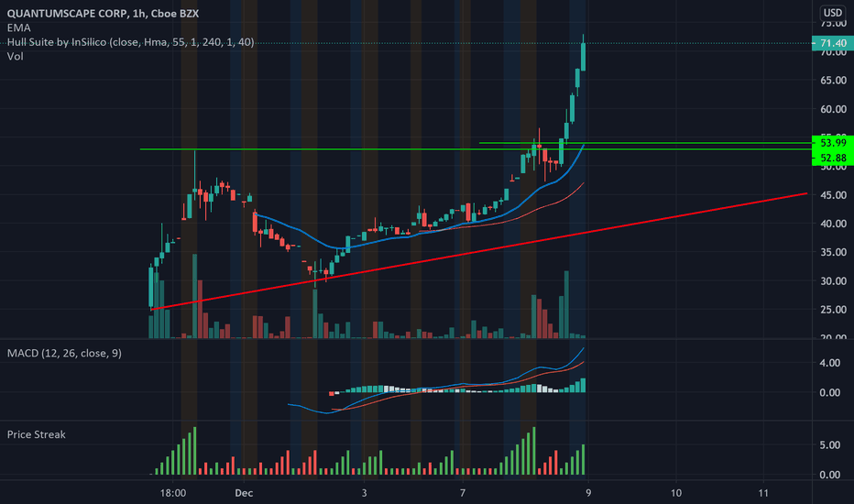Screen dimensions: 854x504
Task: Click the red ascending trendline
Action: 479,251
